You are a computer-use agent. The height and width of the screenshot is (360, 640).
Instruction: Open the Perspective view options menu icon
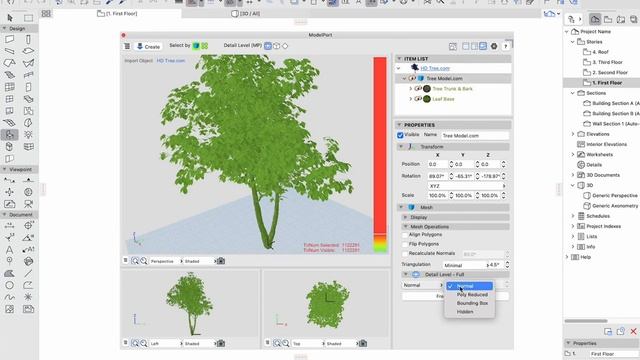click(x=126, y=260)
